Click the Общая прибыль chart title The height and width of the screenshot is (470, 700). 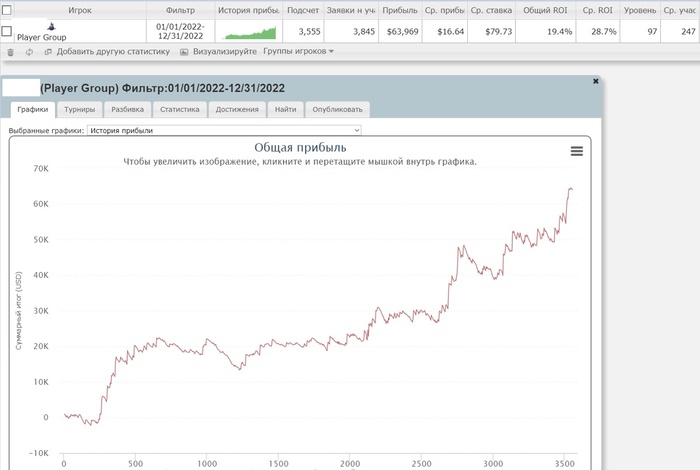pyautogui.click(x=300, y=147)
